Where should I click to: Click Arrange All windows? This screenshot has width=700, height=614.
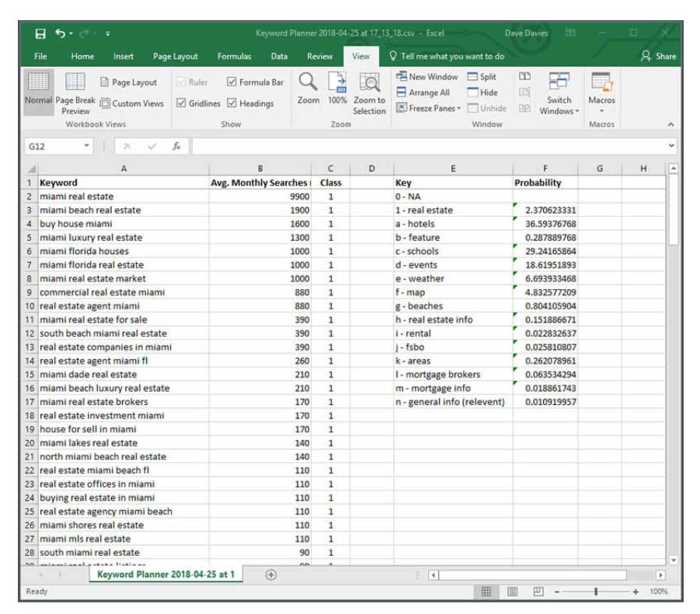click(x=423, y=92)
